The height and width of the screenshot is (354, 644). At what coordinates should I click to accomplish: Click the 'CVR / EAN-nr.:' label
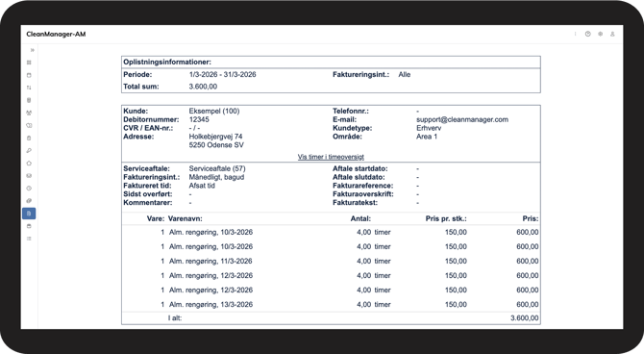pos(148,128)
